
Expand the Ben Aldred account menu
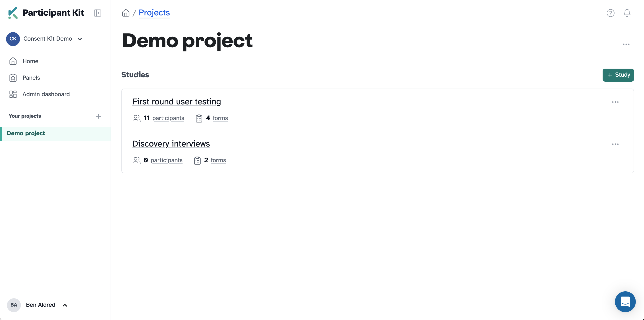[x=65, y=305]
